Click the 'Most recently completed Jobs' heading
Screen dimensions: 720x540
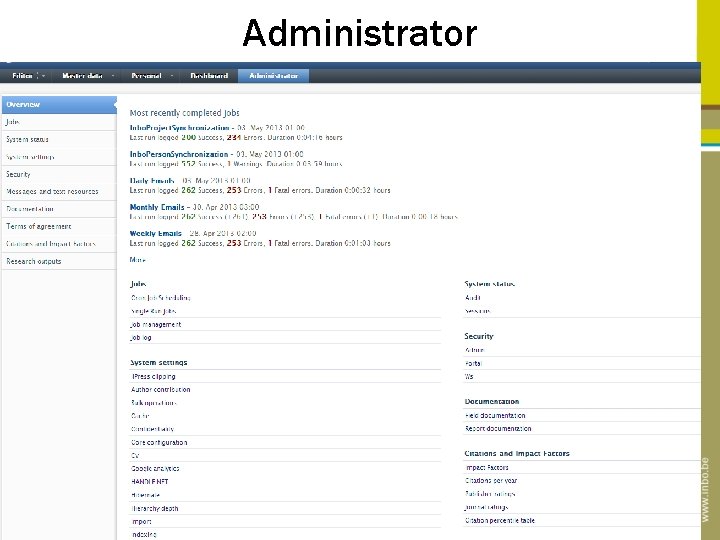(x=185, y=113)
